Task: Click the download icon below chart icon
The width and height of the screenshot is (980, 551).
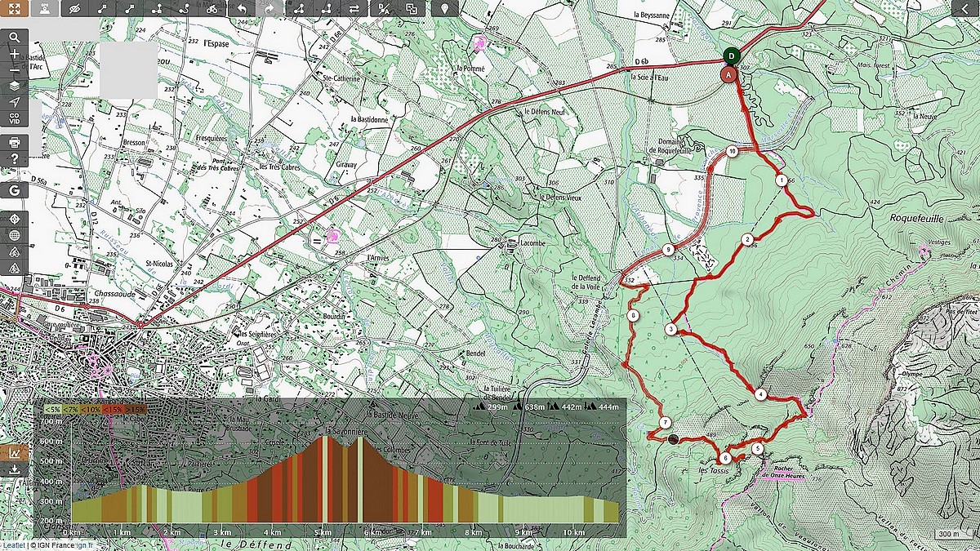Action: [15, 469]
